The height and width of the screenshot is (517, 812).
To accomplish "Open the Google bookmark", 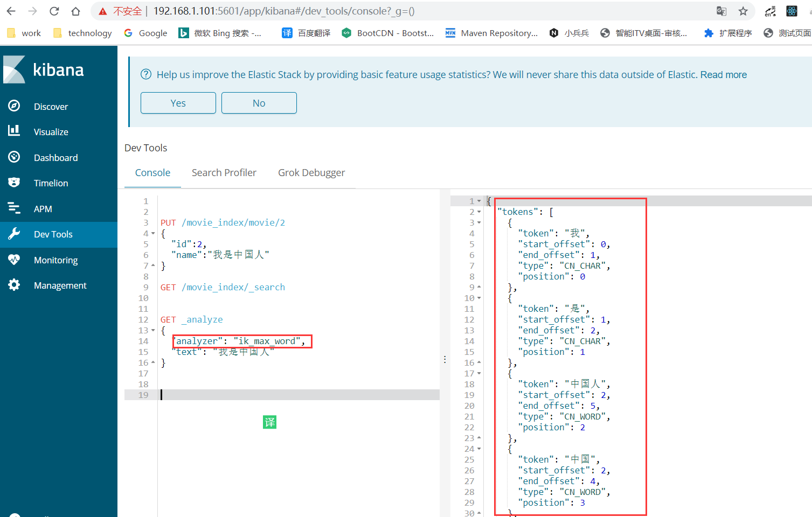I will click(x=145, y=33).
